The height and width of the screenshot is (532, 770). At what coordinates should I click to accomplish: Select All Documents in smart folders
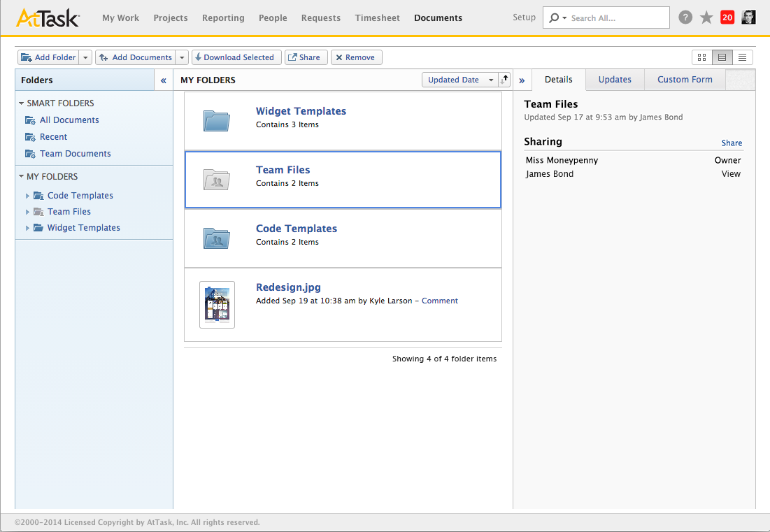69,120
